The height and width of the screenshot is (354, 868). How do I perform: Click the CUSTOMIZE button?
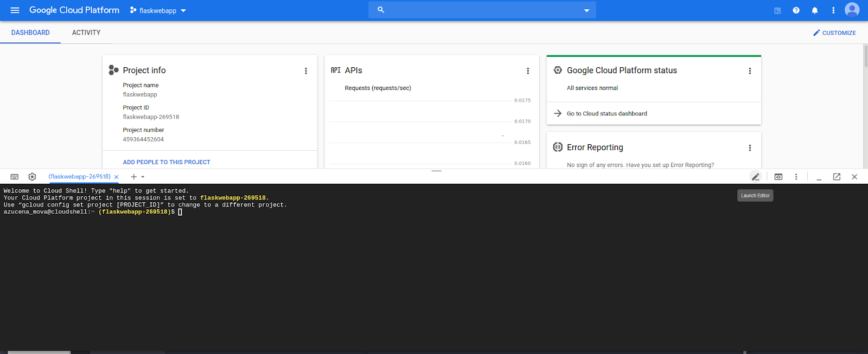pyautogui.click(x=834, y=33)
